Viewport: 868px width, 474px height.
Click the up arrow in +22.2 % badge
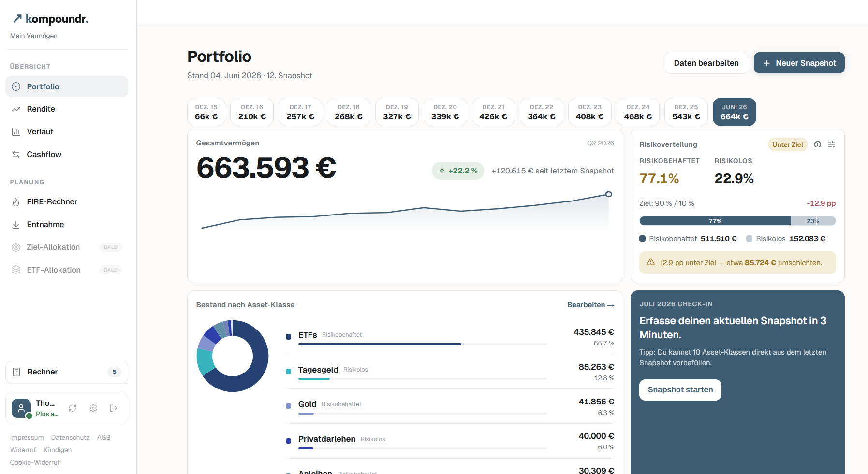pyautogui.click(x=442, y=171)
